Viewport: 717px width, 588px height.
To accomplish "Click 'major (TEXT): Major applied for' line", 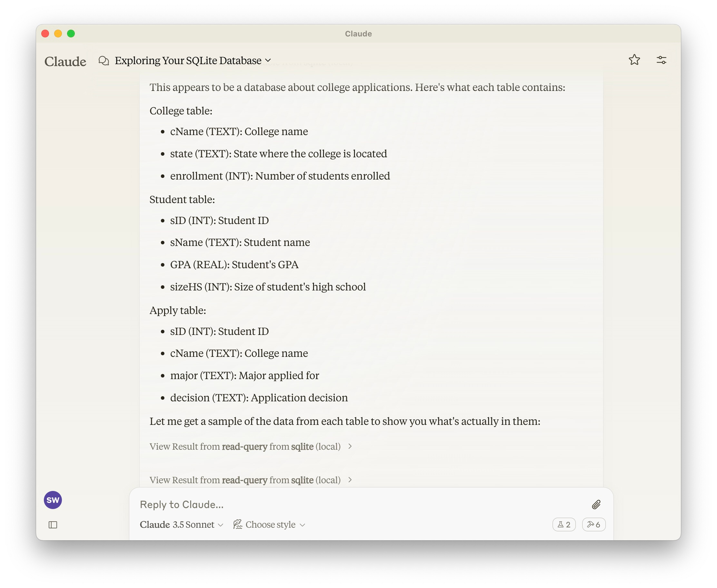I will point(244,375).
